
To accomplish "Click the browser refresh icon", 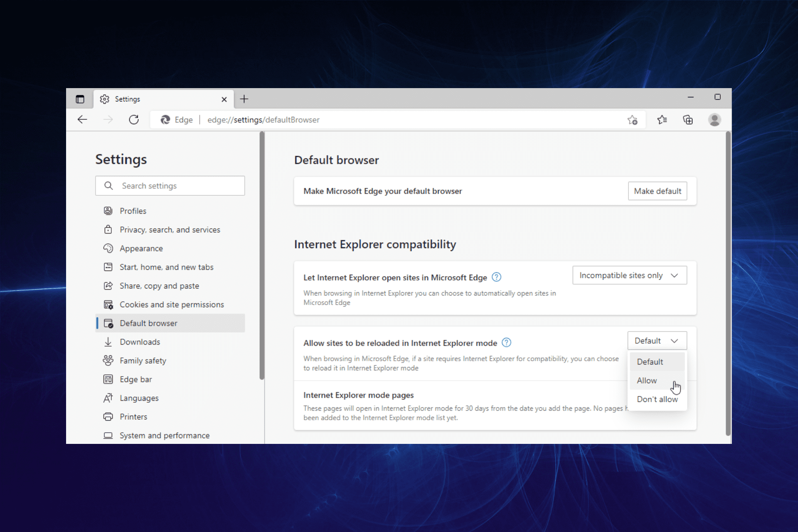I will tap(134, 120).
